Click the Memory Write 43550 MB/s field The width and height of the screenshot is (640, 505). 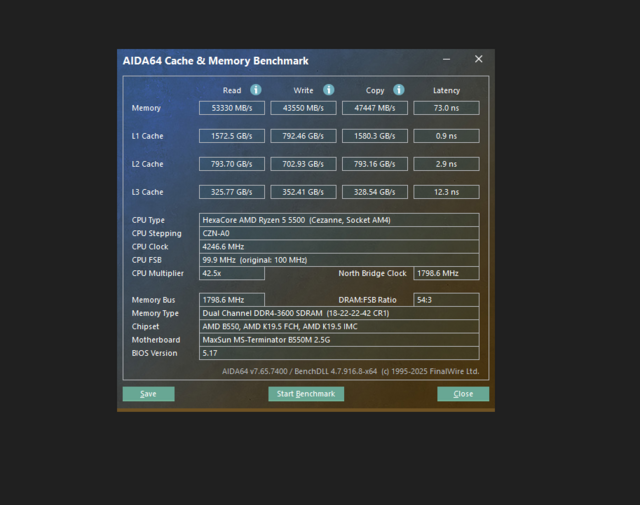303,108
